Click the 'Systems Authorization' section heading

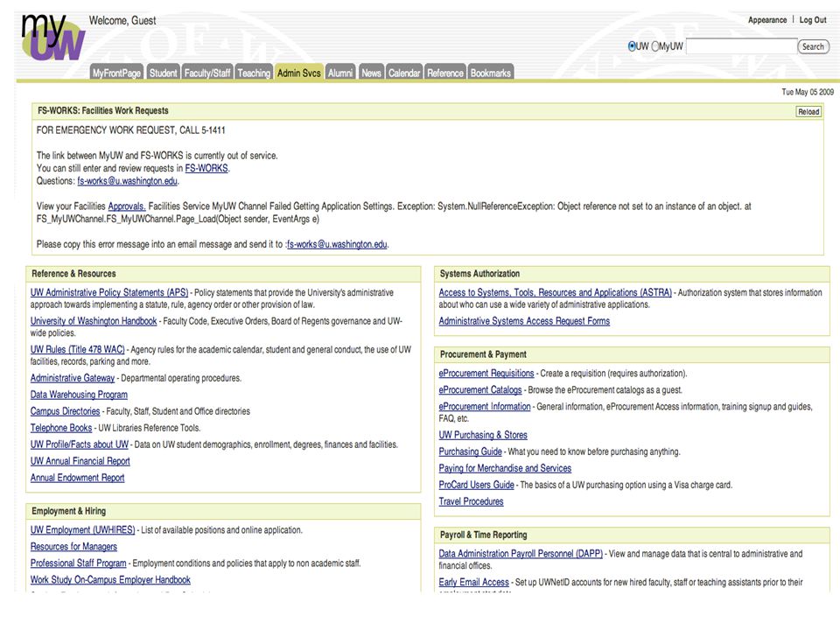tap(479, 274)
